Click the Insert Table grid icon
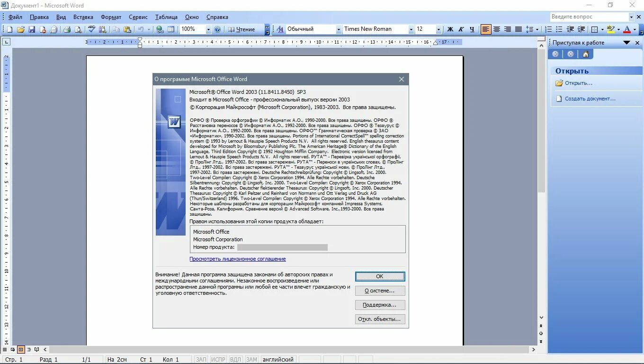The width and height of the screenshot is (644, 364). point(171,29)
